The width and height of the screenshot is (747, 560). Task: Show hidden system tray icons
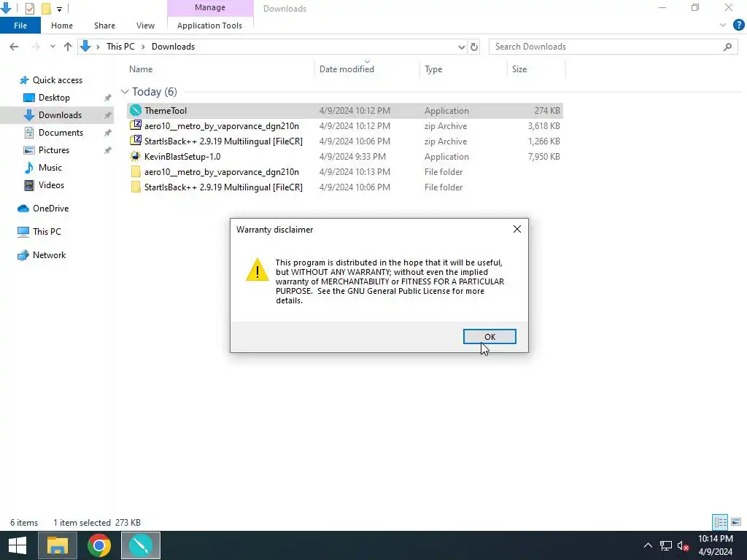[x=648, y=545]
